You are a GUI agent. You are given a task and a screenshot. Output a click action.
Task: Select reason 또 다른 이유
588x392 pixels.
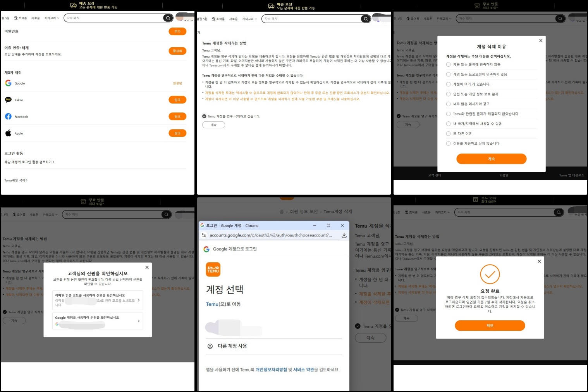[x=449, y=133]
